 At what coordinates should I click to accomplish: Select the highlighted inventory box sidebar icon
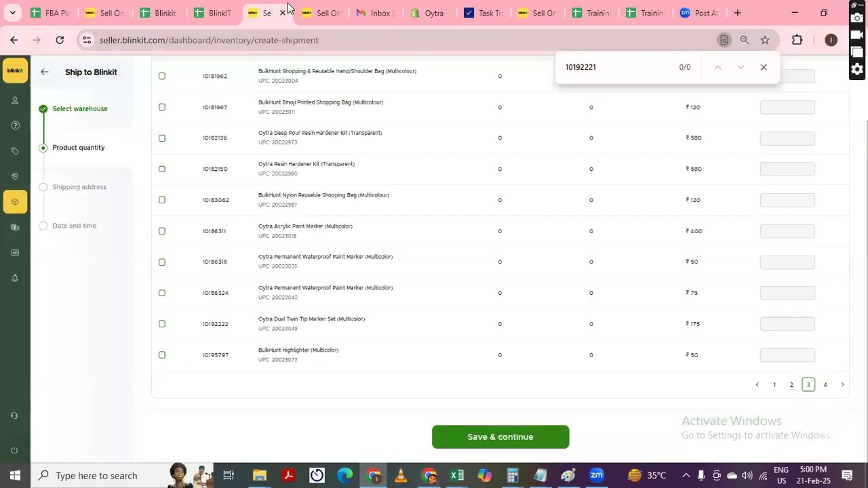click(x=15, y=201)
